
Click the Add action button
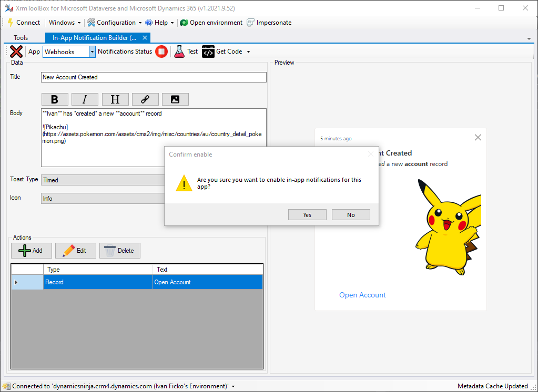32,251
